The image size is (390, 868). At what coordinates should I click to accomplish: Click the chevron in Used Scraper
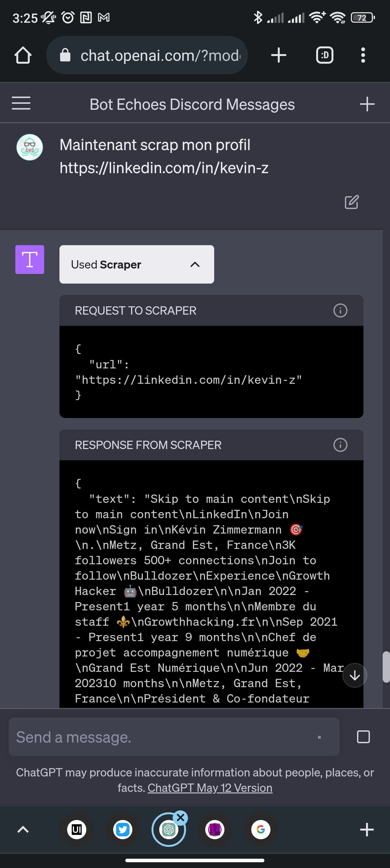point(195,264)
